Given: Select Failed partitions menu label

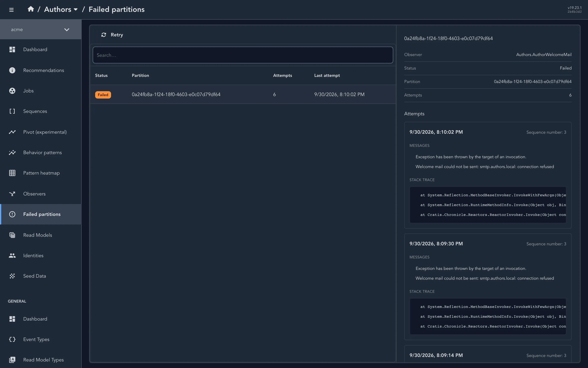Looking at the screenshot, I should 42,214.
